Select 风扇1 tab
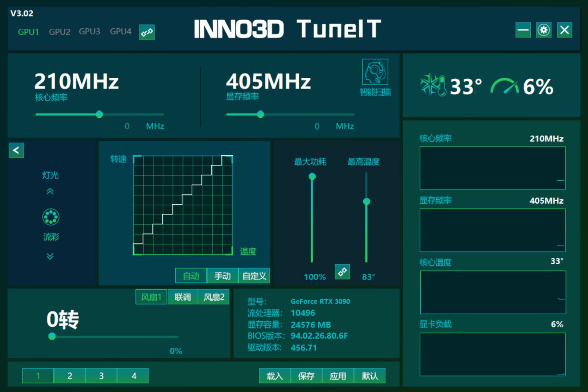588x392 pixels. coord(151,297)
